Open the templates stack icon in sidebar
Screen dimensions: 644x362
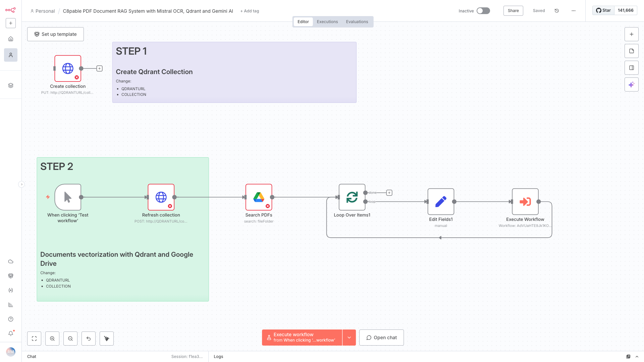click(x=11, y=85)
